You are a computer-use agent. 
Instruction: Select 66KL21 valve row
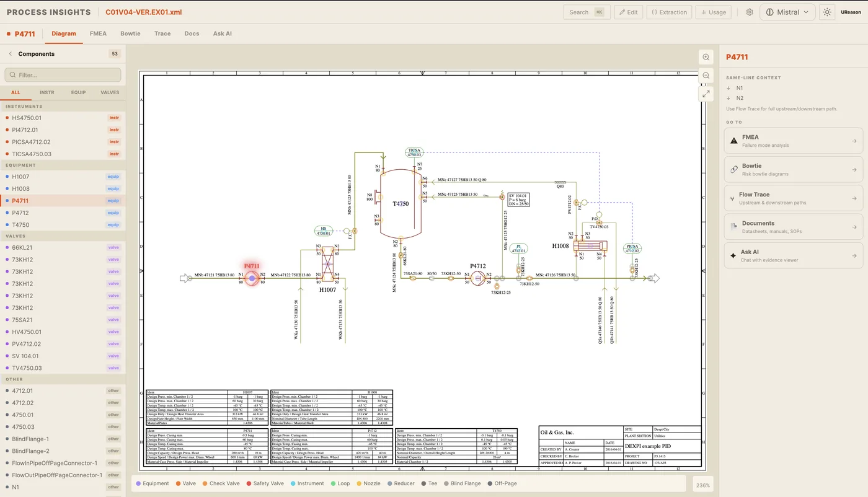click(63, 247)
